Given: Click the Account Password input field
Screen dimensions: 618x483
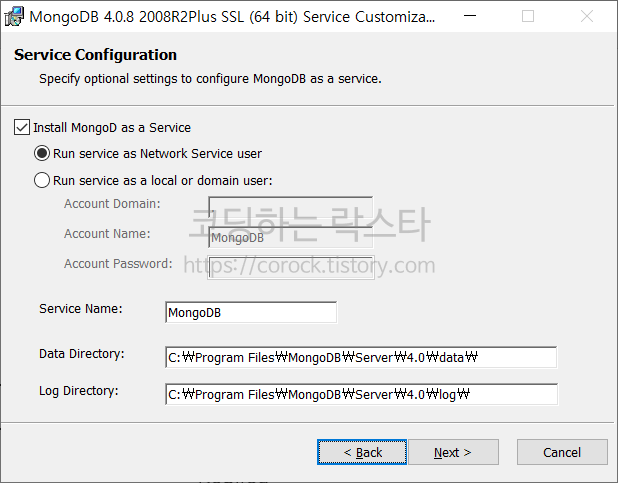Looking at the screenshot, I should (290, 267).
